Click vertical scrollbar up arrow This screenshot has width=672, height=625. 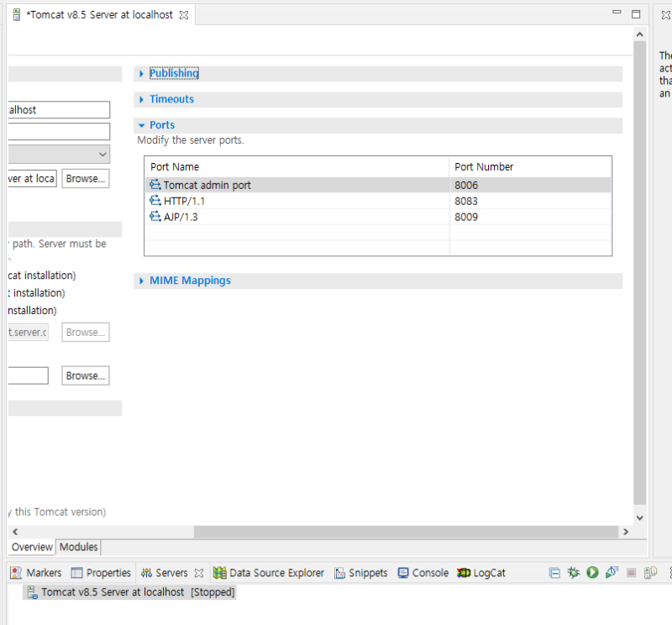click(x=640, y=34)
